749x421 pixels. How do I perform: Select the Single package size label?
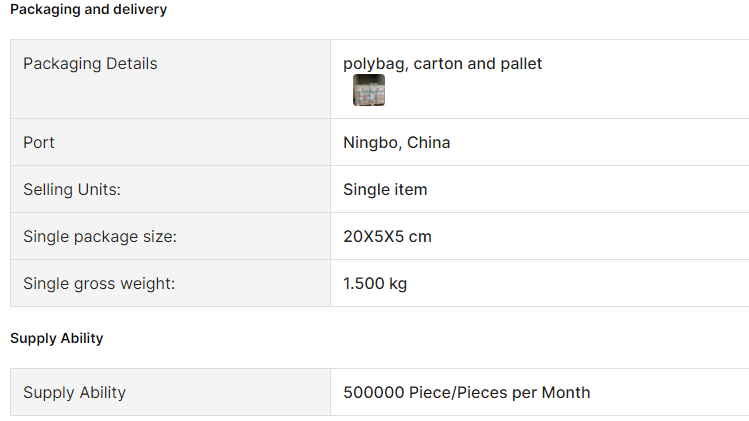pos(100,237)
